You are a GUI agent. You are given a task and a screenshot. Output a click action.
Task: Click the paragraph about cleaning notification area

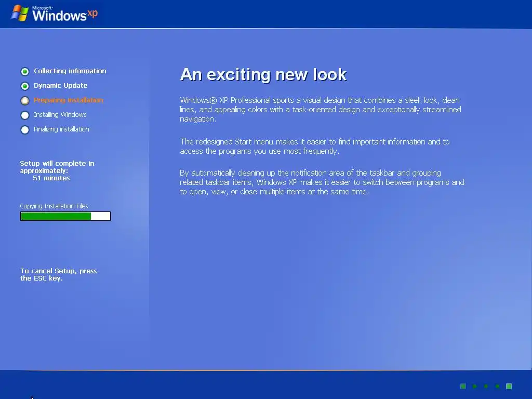[x=322, y=182]
